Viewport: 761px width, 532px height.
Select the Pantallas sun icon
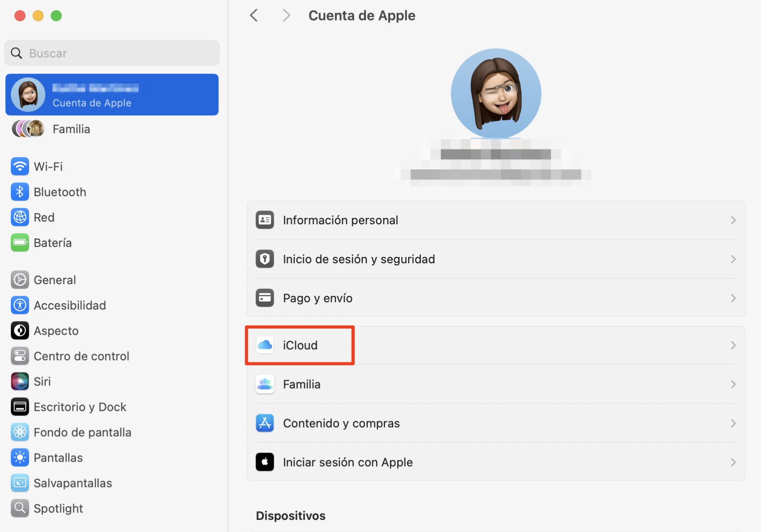[20, 458]
